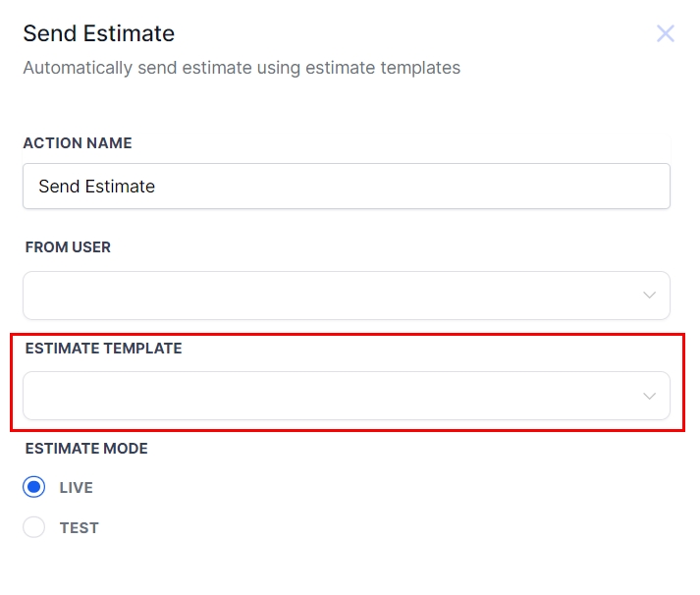Viewport: 700px width, 595px height.
Task: Dismiss dialog using top-right close icon
Action: pyautogui.click(x=666, y=34)
